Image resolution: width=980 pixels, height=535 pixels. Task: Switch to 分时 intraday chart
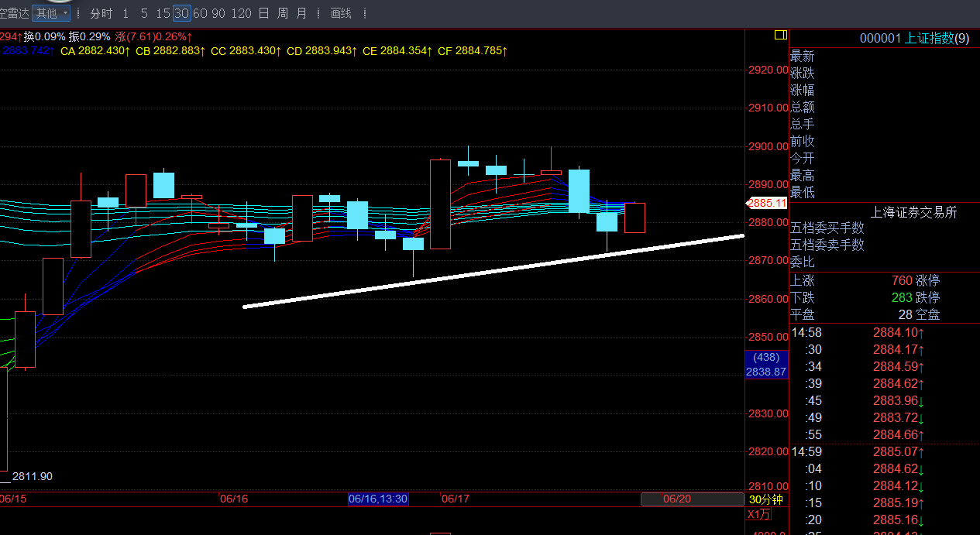tap(101, 13)
